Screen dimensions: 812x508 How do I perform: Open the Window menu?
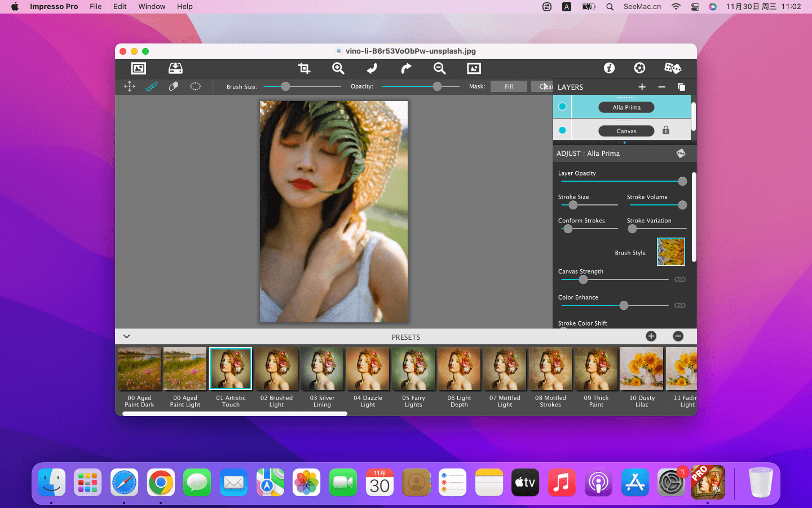tap(152, 7)
